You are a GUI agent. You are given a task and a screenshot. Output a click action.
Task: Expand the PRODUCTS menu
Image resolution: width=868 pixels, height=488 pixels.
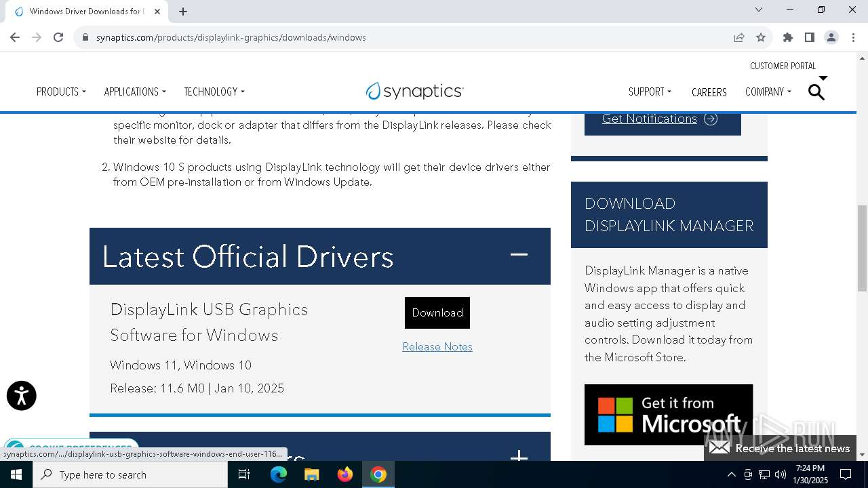[61, 91]
